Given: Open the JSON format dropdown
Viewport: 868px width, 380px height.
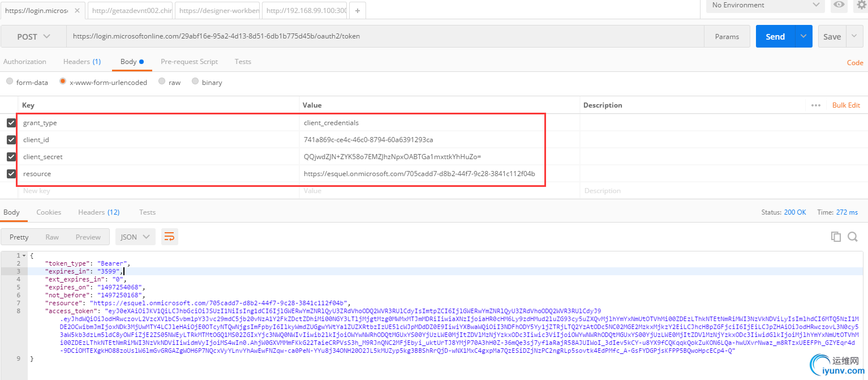Looking at the screenshot, I should pyautogui.click(x=135, y=237).
